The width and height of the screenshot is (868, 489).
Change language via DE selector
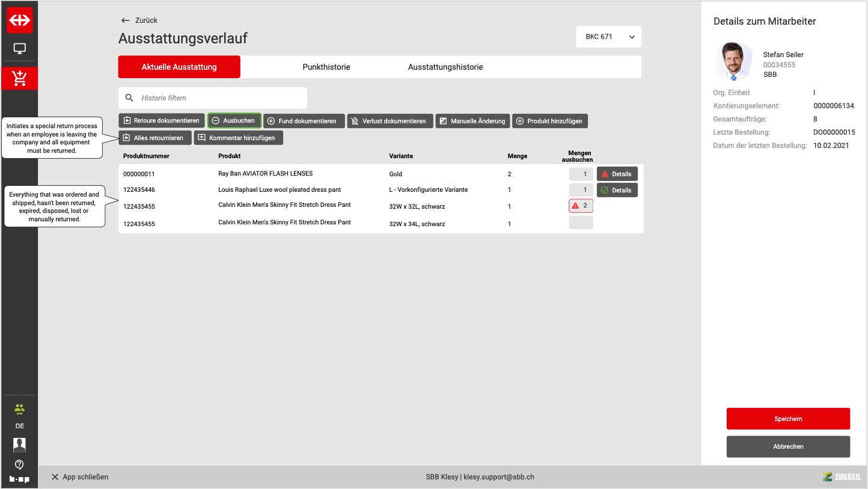tap(20, 426)
